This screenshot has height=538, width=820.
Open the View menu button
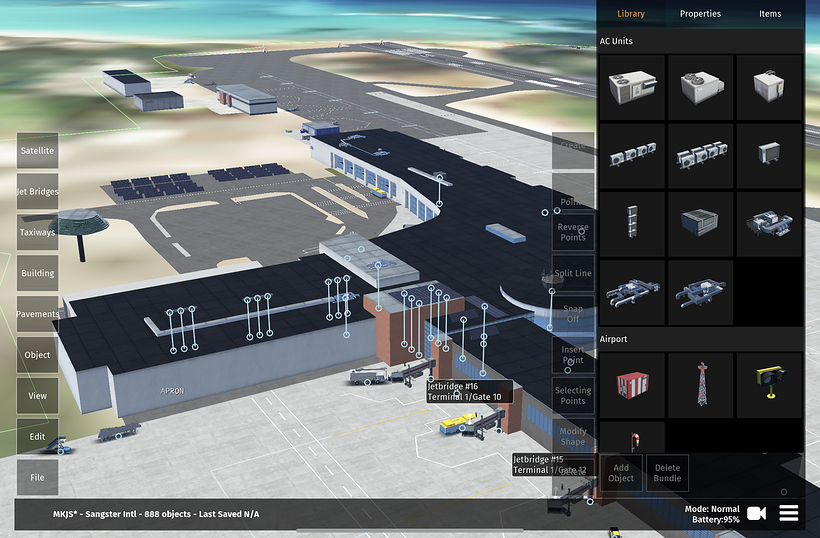[37, 396]
